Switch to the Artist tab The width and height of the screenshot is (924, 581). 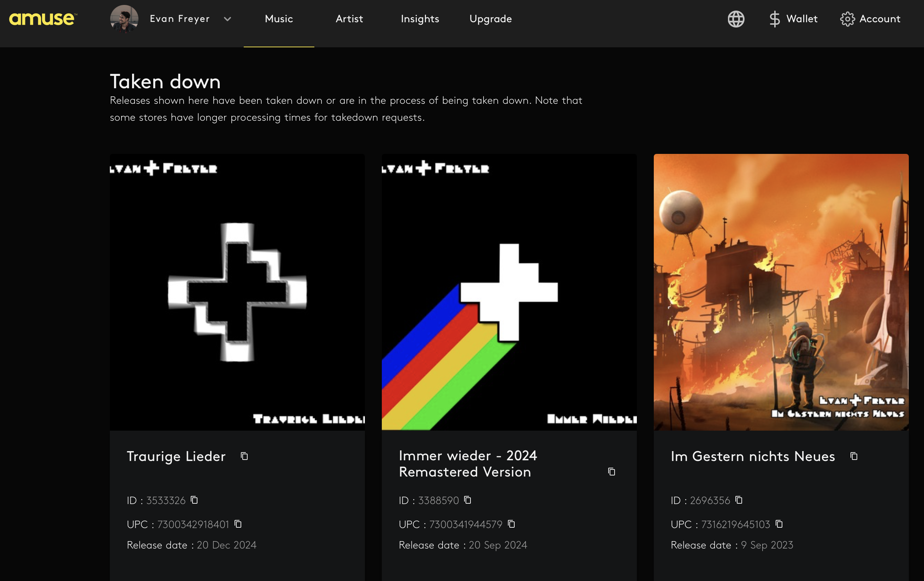(x=349, y=19)
